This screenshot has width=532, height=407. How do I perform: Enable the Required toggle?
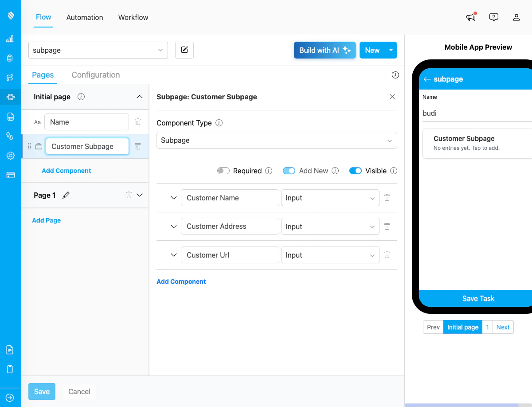(x=223, y=171)
